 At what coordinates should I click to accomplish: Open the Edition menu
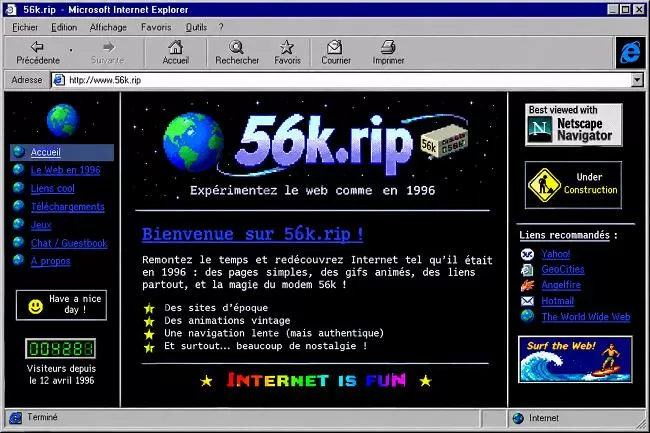point(64,27)
